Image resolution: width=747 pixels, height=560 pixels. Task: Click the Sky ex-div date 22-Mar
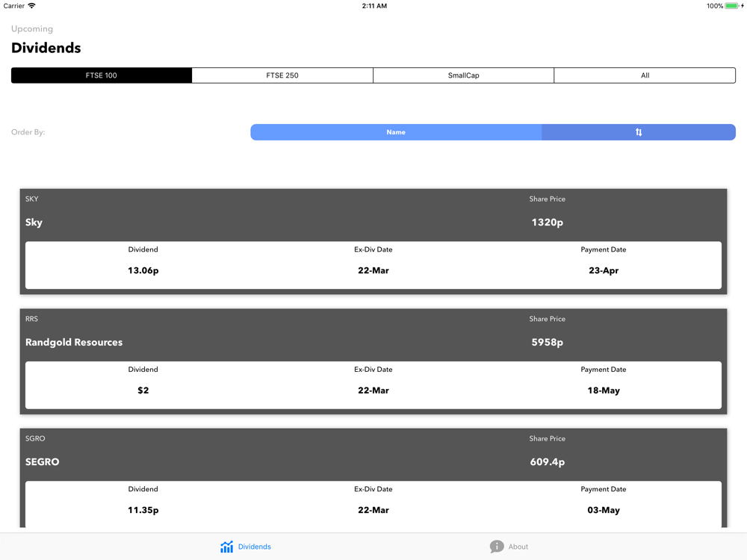pyautogui.click(x=373, y=270)
